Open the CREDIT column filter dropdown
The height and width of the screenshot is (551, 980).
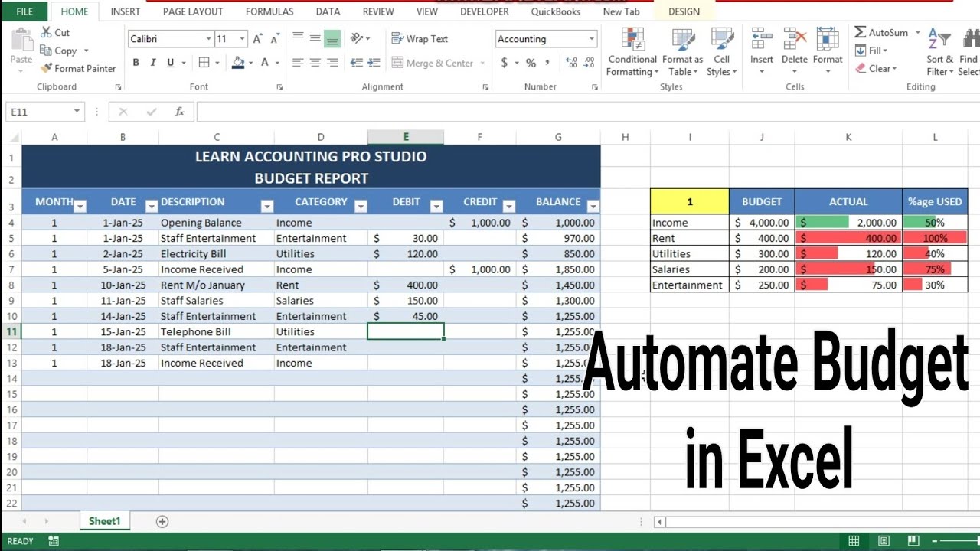pos(508,206)
